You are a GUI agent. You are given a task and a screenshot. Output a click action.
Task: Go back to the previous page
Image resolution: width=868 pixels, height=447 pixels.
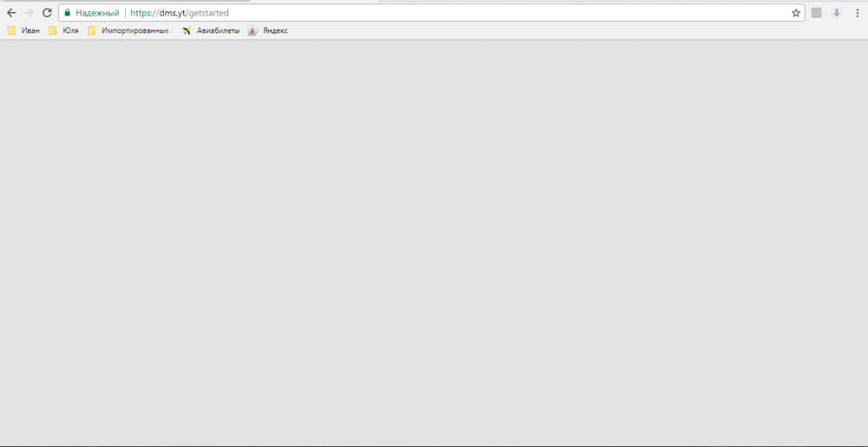pyautogui.click(x=11, y=13)
